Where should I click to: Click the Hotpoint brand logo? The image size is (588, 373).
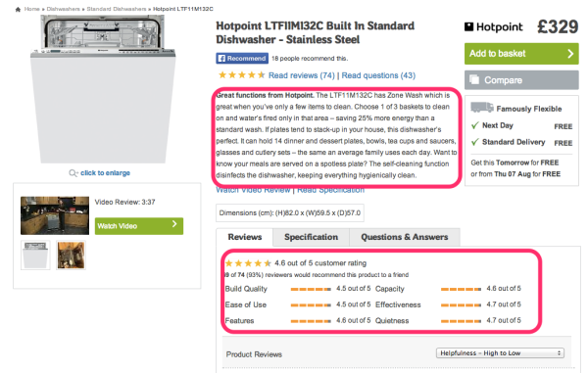pyautogui.click(x=493, y=27)
